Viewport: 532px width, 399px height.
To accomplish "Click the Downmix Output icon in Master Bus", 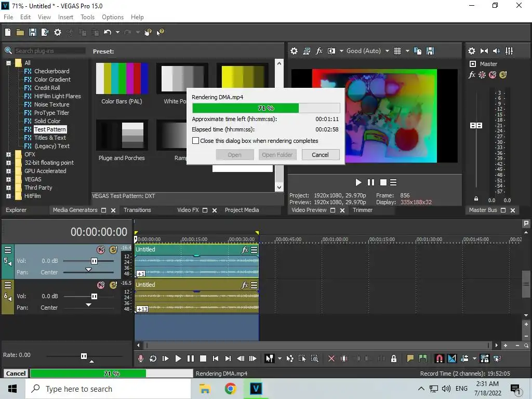I will point(484,51).
